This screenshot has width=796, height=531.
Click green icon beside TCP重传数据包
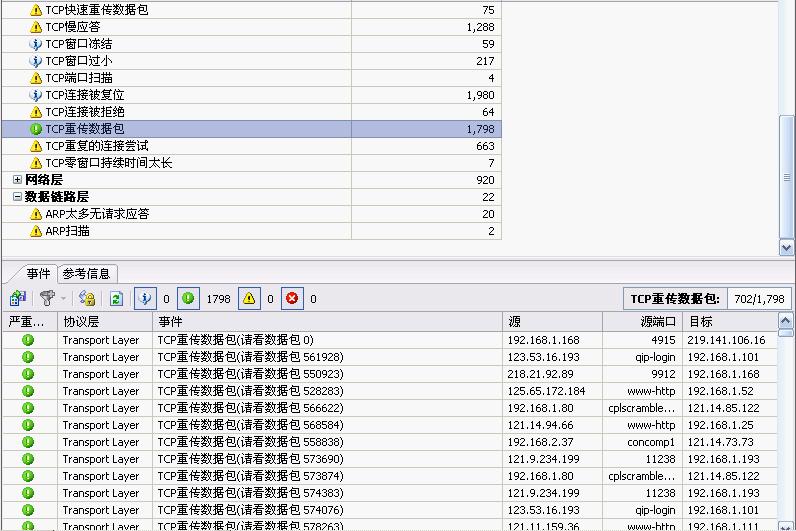point(36,129)
